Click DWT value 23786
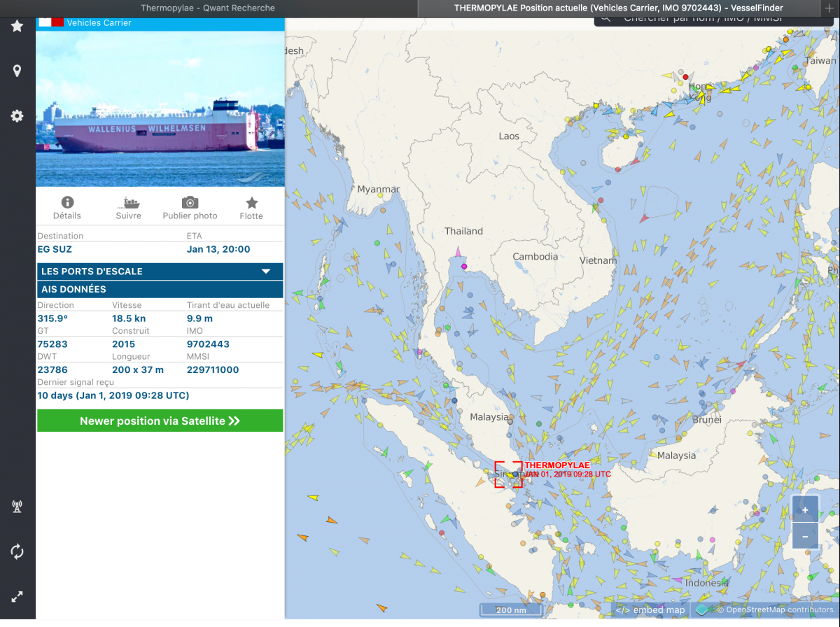This screenshot has width=840, height=627. [x=53, y=369]
